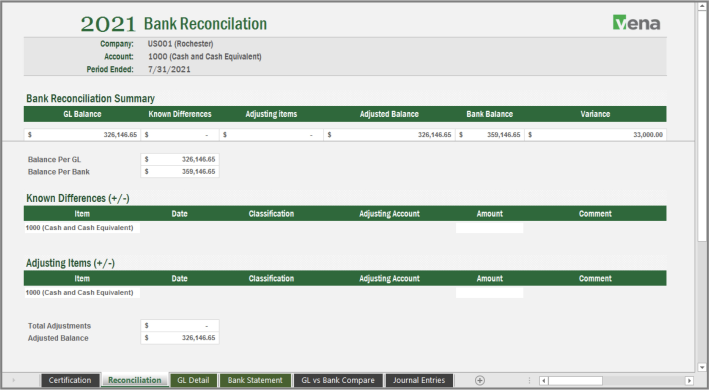709x390 pixels.
Task: Switch to the GL Detail tab
Action: [x=193, y=381]
